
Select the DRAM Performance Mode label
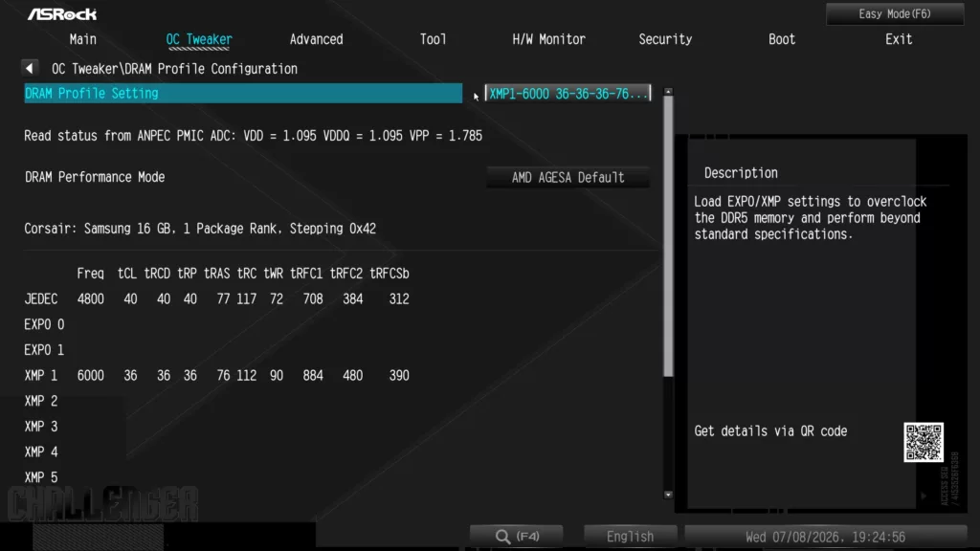pos(95,177)
